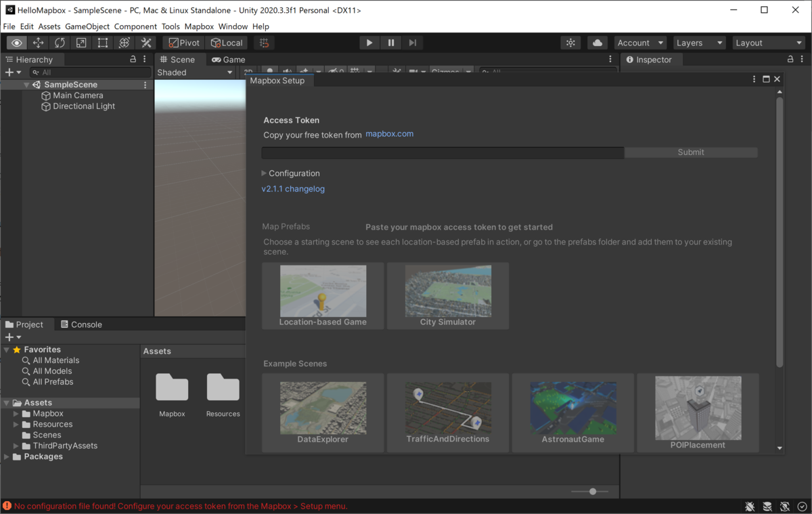The width and height of the screenshot is (812, 514).
Task: Open the Hierarchy panel options menu
Action: (x=145, y=60)
